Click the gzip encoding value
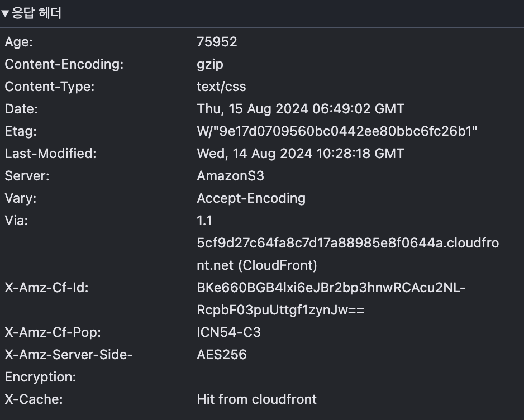 pyautogui.click(x=210, y=64)
